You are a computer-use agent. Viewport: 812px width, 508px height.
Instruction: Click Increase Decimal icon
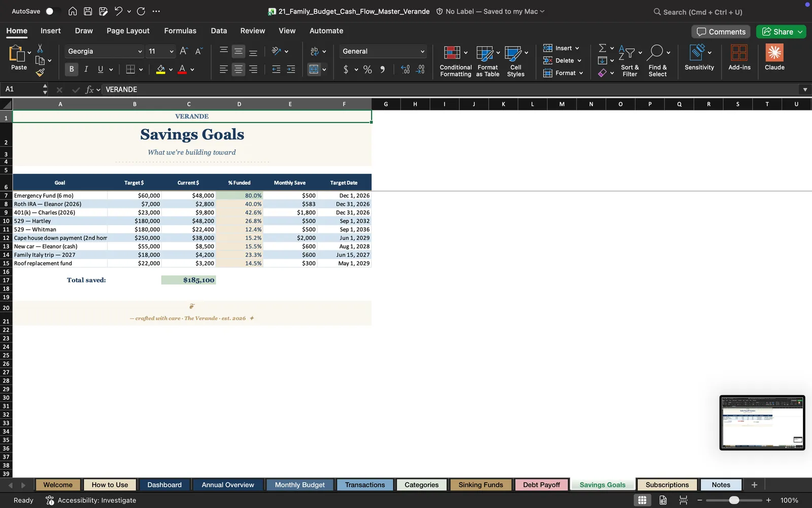(x=405, y=70)
